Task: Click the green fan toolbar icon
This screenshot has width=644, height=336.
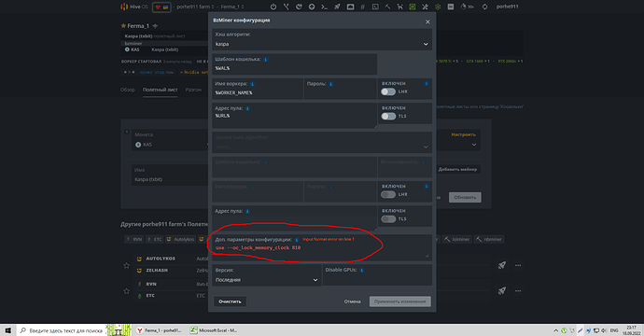Action: (x=438, y=7)
